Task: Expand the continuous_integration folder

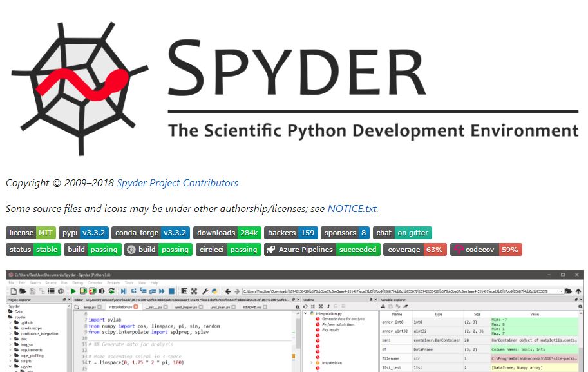Action: [10, 333]
